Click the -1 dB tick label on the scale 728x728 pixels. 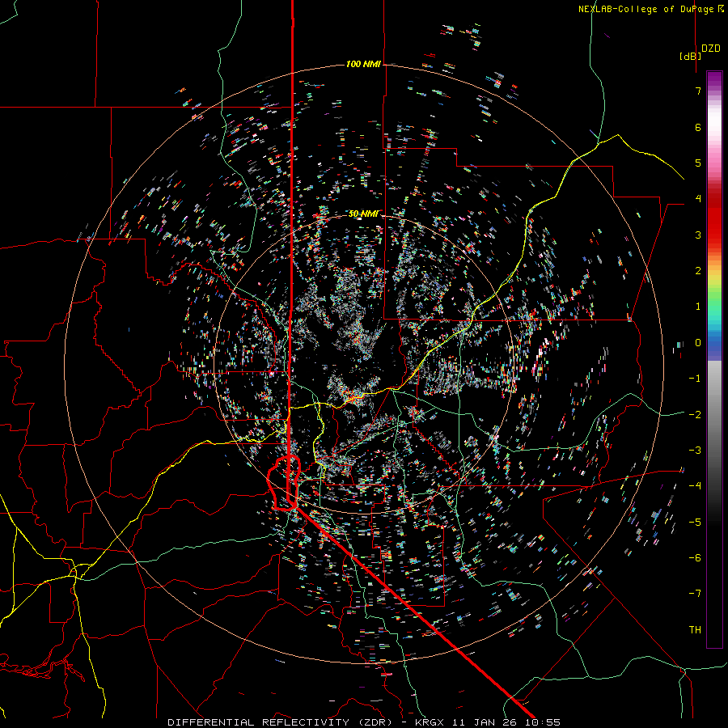pos(695,379)
